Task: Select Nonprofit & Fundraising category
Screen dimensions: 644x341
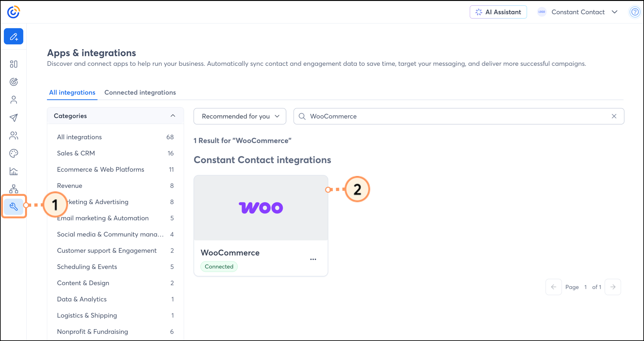Action: 115,332
